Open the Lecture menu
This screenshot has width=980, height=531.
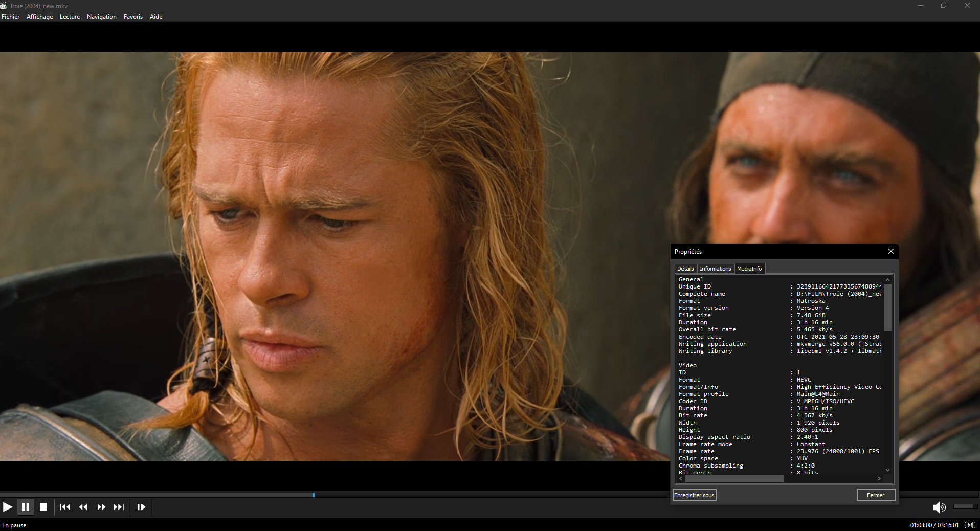(70, 17)
